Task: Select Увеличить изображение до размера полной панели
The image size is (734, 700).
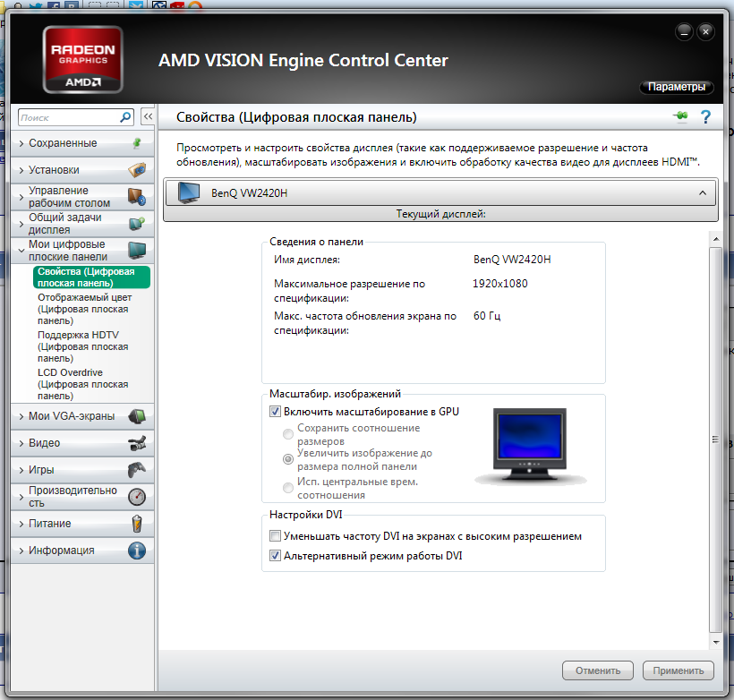Action: (288, 459)
